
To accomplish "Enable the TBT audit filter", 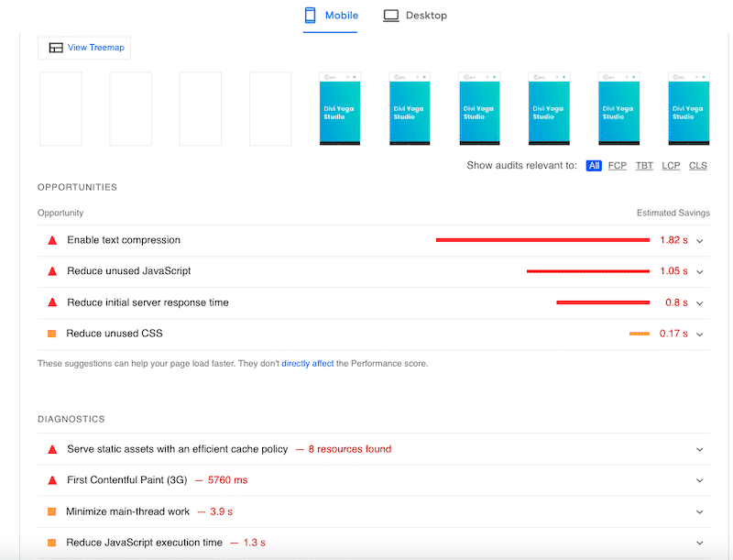I will 643,165.
